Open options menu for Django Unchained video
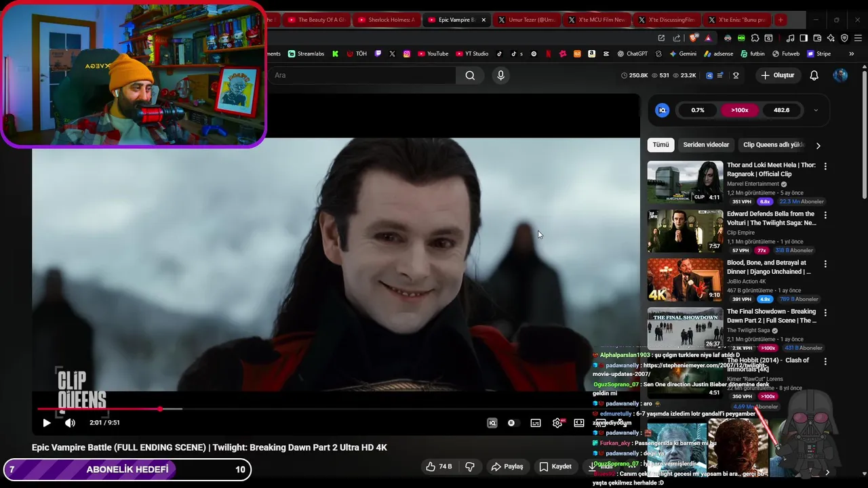 point(825,264)
